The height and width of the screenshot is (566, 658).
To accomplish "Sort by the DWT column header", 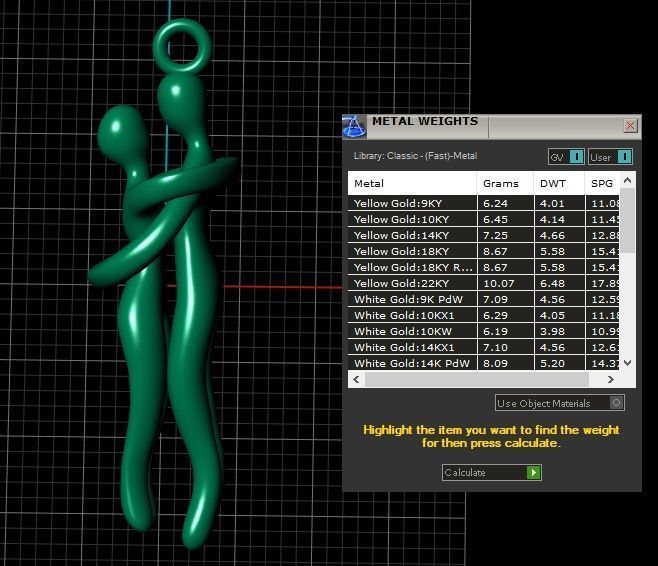I will pyautogui.click(x=559, y=183).
